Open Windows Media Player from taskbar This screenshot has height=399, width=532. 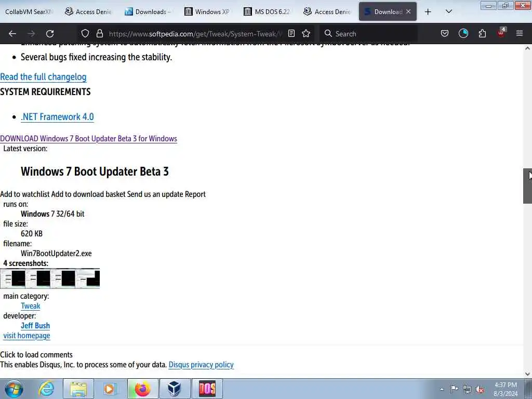[x=110, y=389]
